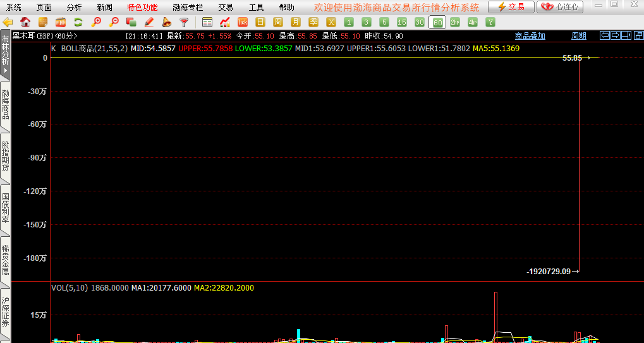This screenshot has height=343, width=644.
Task: Select the red pencil drawing tool
Action: pos(149,22)
